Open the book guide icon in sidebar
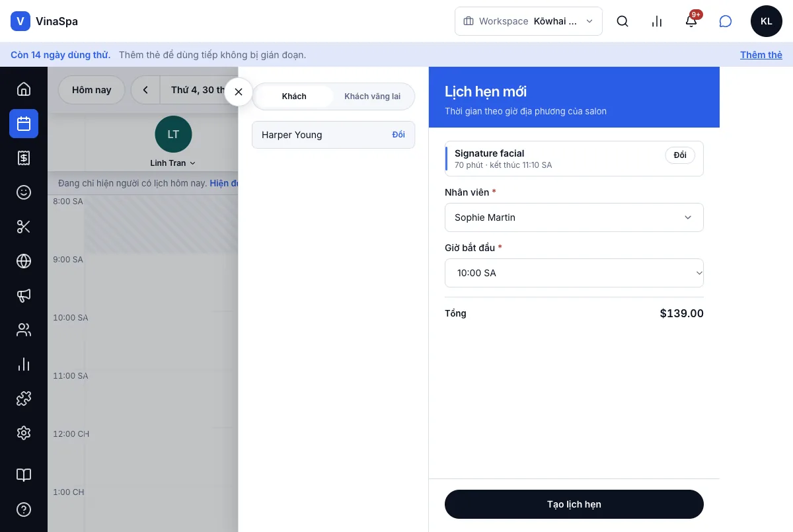793x532 pixels. click(x=24, y=475)
